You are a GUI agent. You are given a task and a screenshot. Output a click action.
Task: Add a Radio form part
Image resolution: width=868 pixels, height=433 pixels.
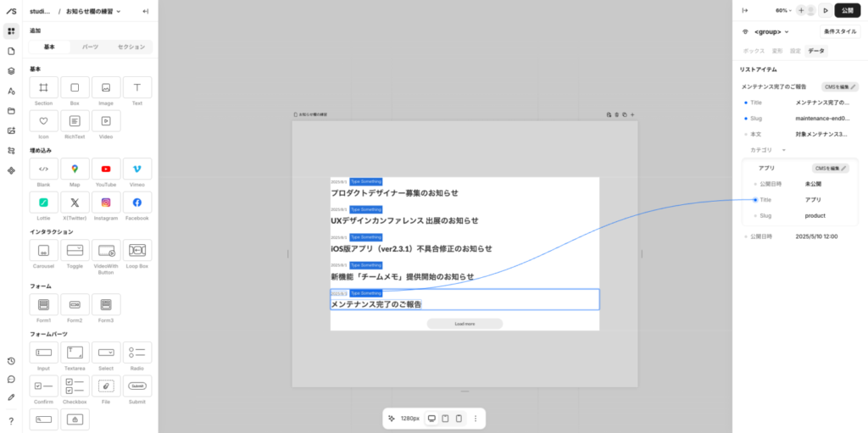(x=137, y=353)
